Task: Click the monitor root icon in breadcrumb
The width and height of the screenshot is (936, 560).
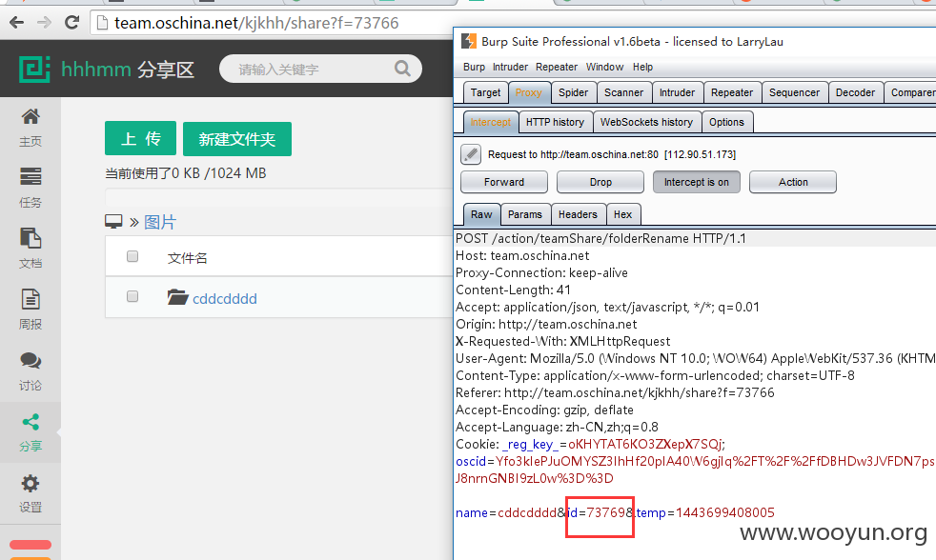Action: (x=113, y=222)
